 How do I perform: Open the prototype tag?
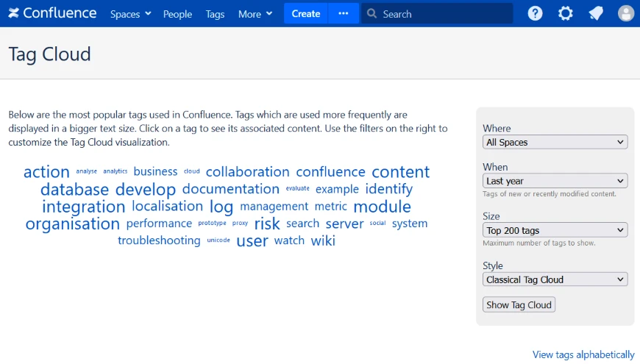click(212, 224)
